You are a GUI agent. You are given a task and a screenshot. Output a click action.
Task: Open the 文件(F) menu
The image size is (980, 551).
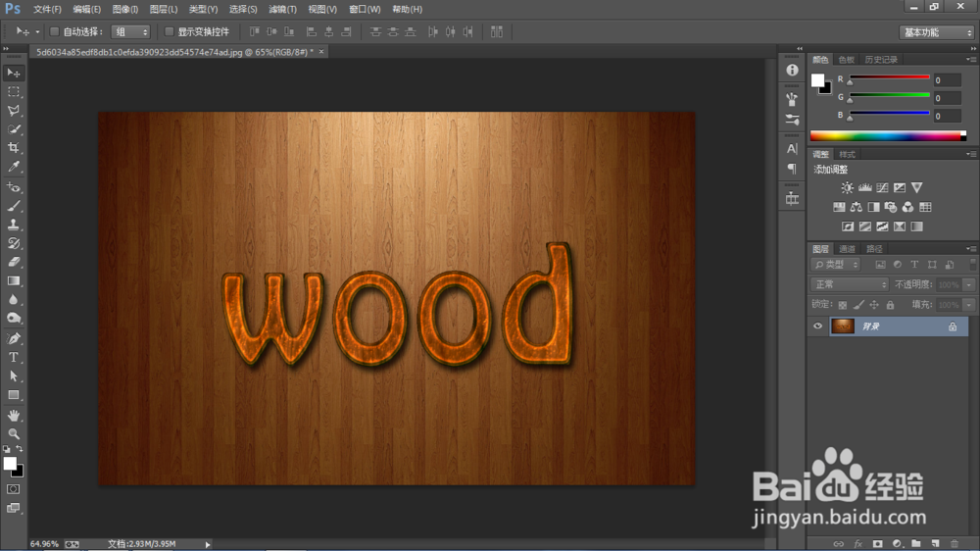point(47,10)
